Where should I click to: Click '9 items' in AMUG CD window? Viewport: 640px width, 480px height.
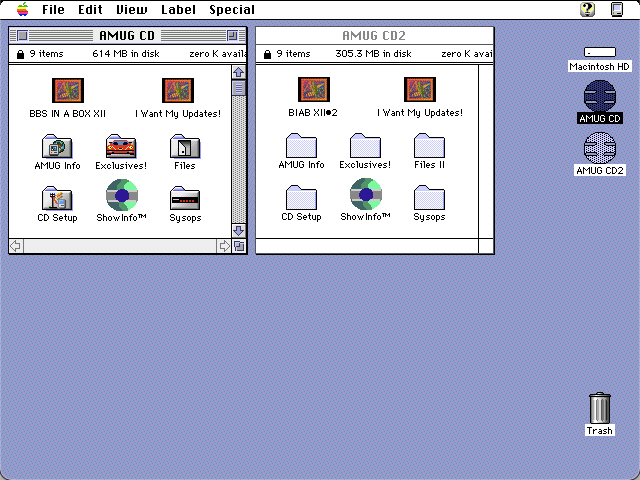coord(47,54)
